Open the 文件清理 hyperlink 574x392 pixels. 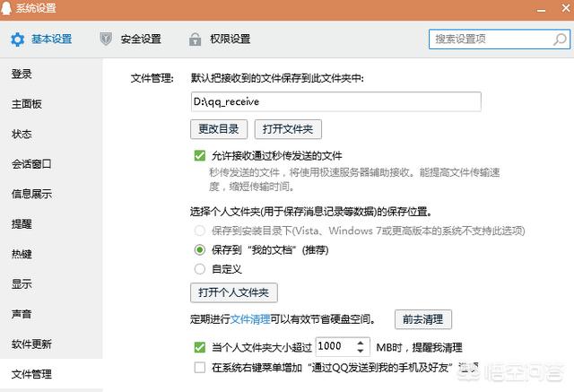(250, 319)
